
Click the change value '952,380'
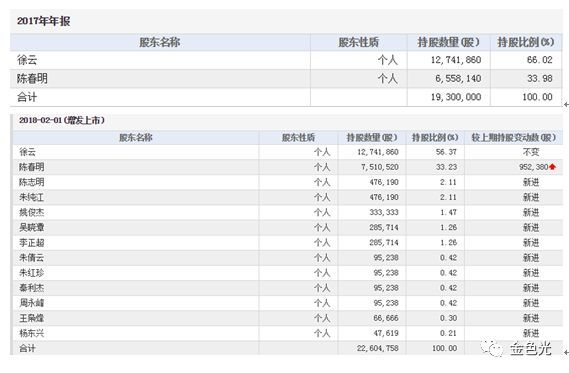533,167
